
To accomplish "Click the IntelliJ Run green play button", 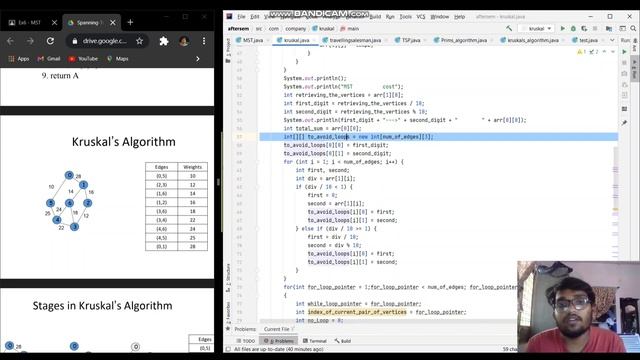I will click(562, 29).
